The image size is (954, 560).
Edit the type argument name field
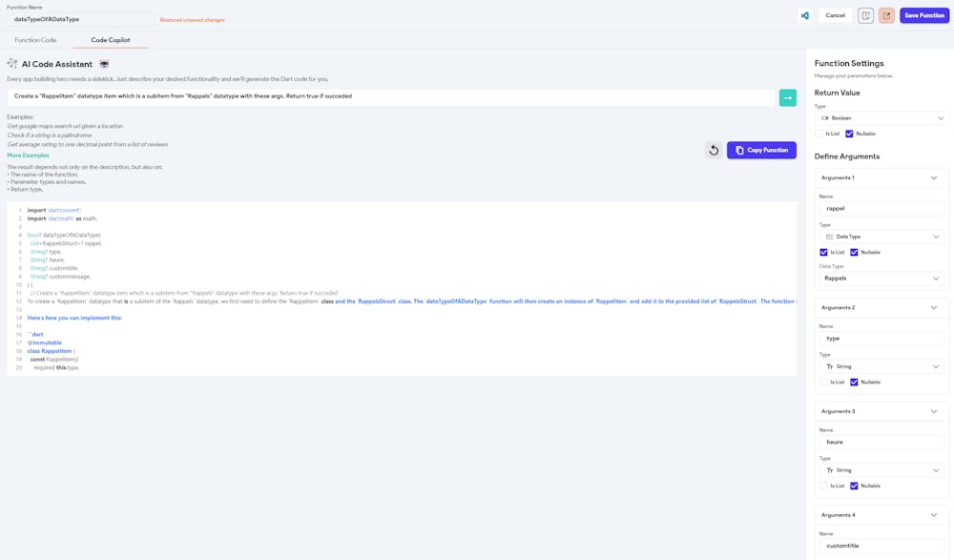[881, 339]
